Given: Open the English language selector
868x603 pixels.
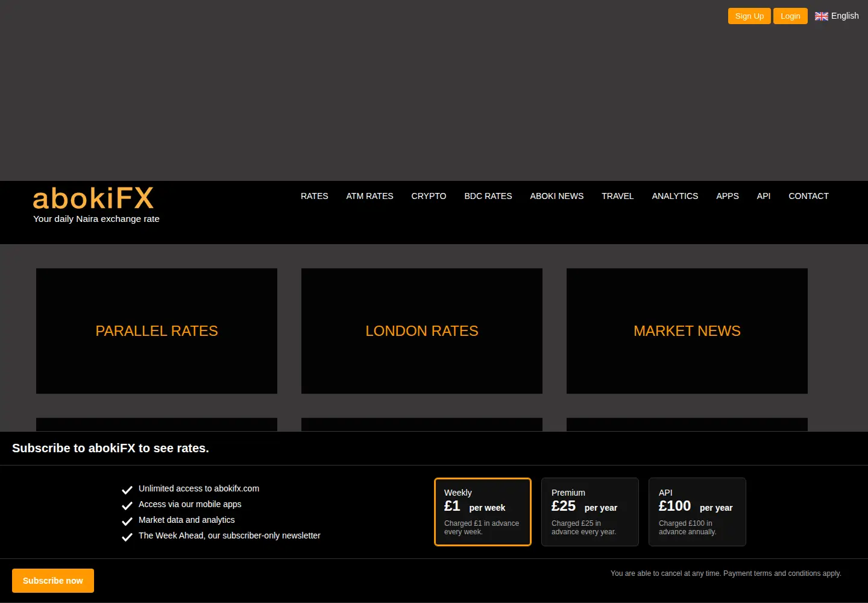Looking at the screenshot, I should click(x=837, y=16).
